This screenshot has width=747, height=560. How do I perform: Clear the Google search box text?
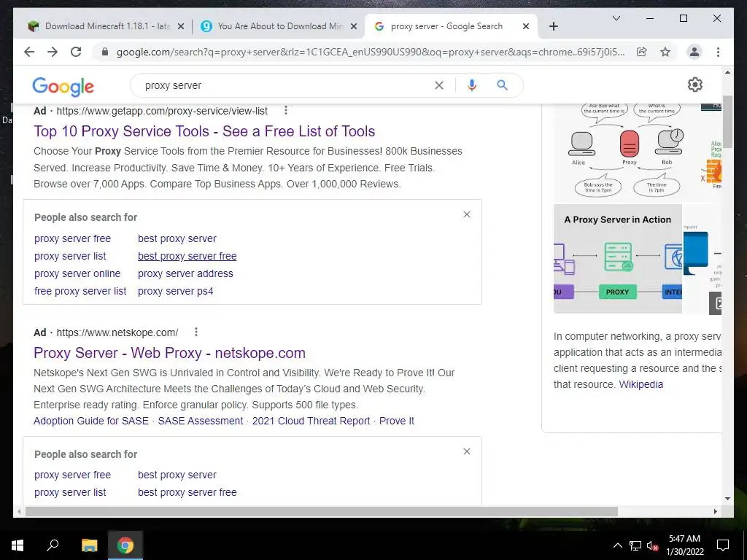(438, 85)
